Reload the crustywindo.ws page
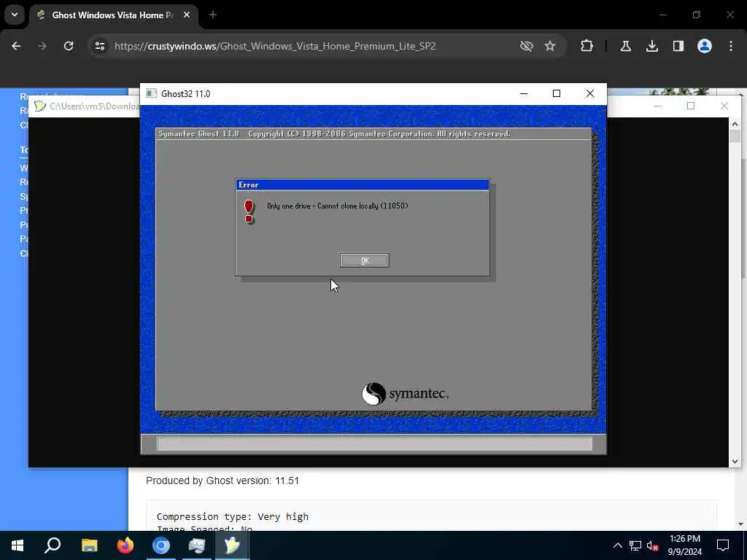 point(69,46)
